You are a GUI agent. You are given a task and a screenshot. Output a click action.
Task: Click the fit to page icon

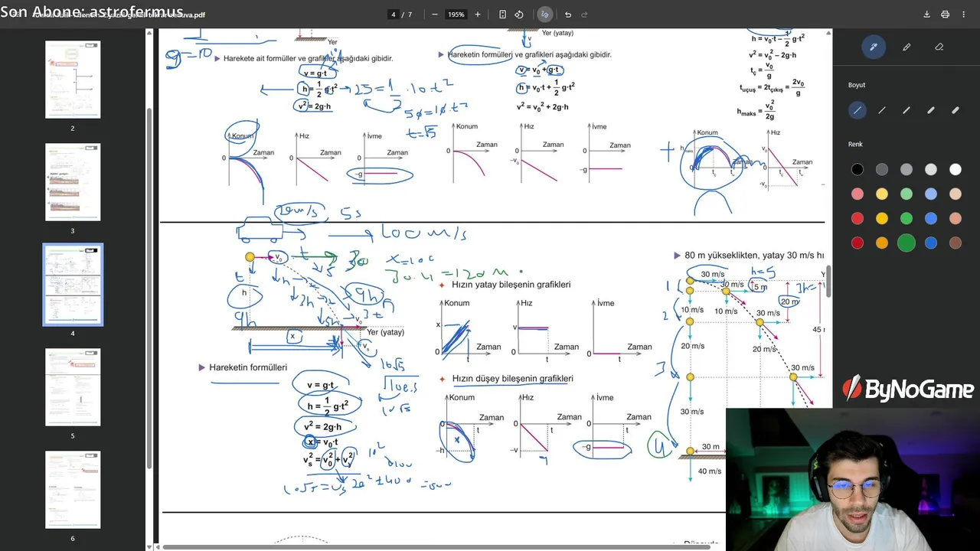502,15
